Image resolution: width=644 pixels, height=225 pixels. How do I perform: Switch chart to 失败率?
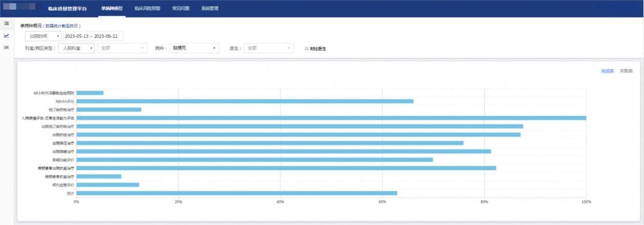pos(626,71)
